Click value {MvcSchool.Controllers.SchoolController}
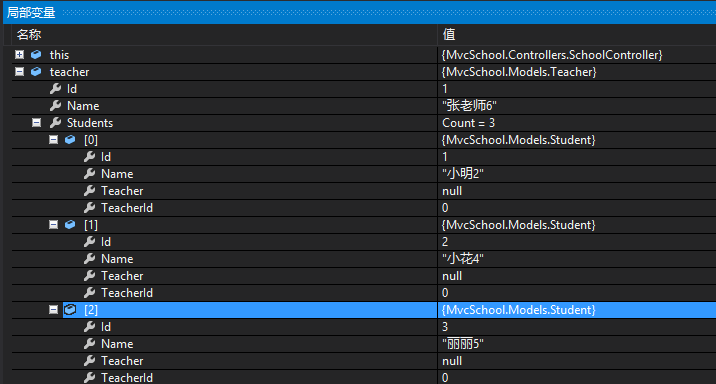 click(552, 55)
